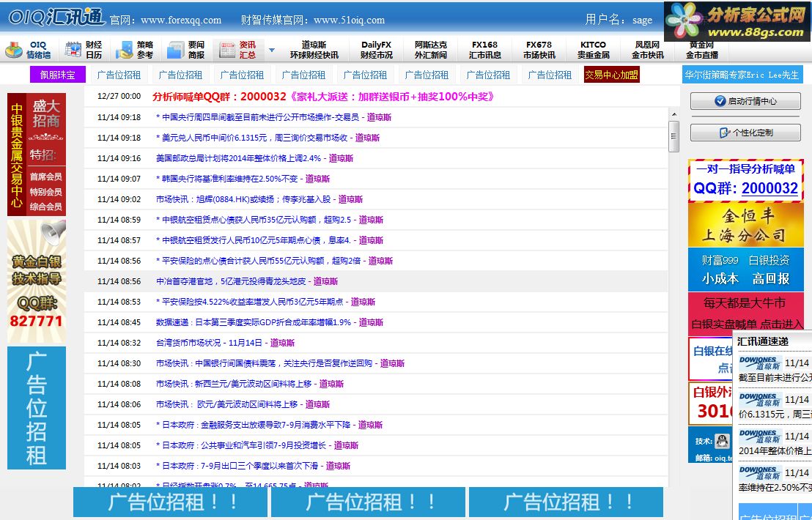The width and height of the screenshot is (812, 520).
Task: Click first 广告位招租 slot after 佩服珠宝
Action: (119, 75)
